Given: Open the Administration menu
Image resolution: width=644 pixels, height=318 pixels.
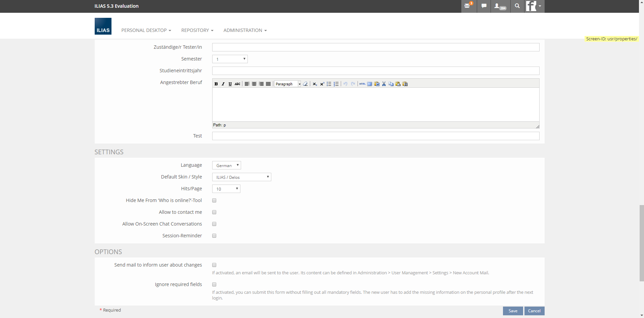Looking at the screenshot, I should [245, 30].
